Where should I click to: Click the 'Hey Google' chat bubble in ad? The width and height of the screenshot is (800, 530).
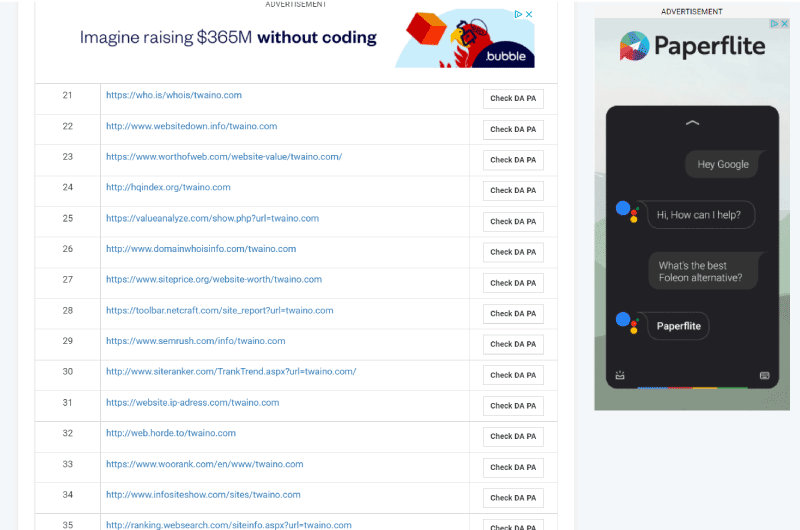coord(723,164)
